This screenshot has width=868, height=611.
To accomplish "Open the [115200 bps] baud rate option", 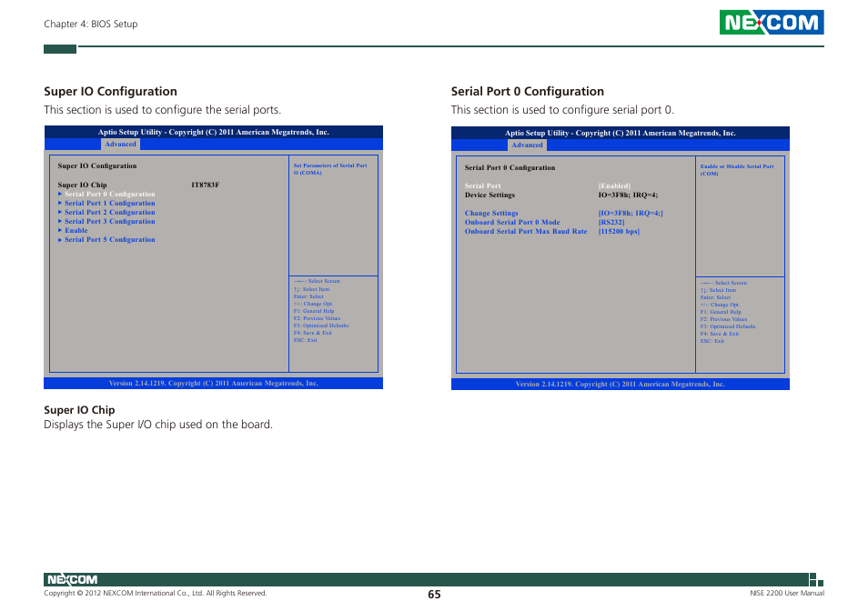I will coord(619,232).
